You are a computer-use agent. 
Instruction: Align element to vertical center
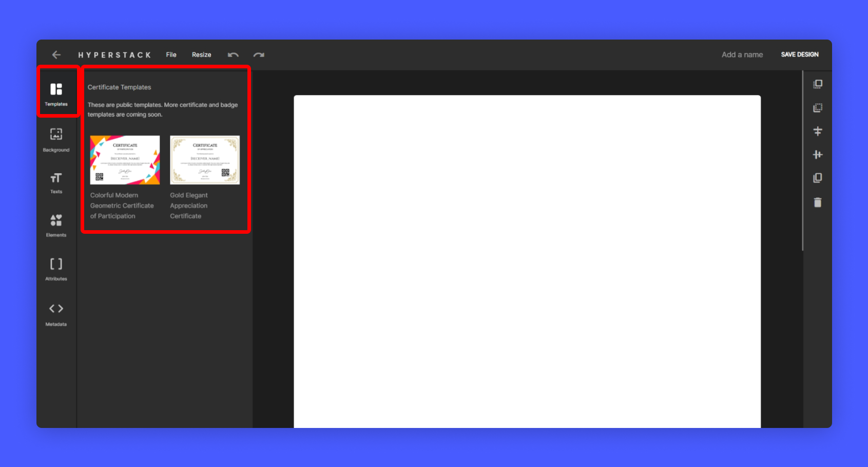pyautogui.click(x=818, y=132)
